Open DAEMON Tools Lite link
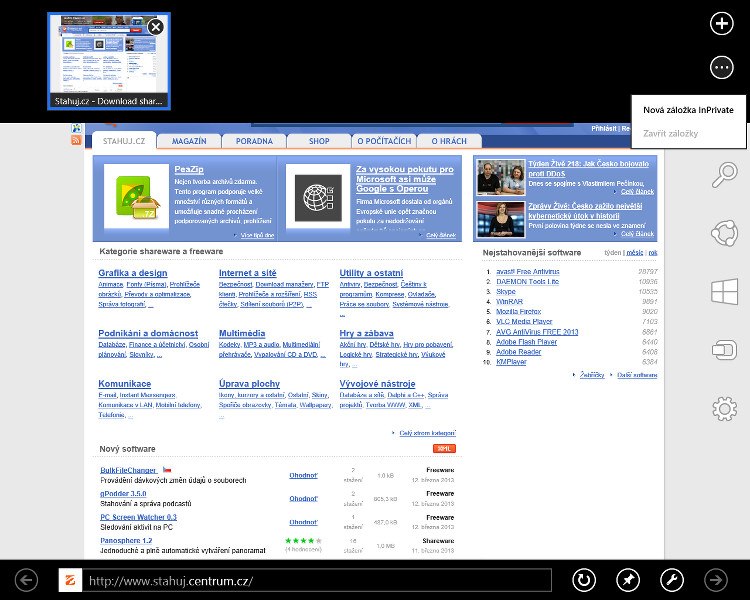 tap(528, 281)
